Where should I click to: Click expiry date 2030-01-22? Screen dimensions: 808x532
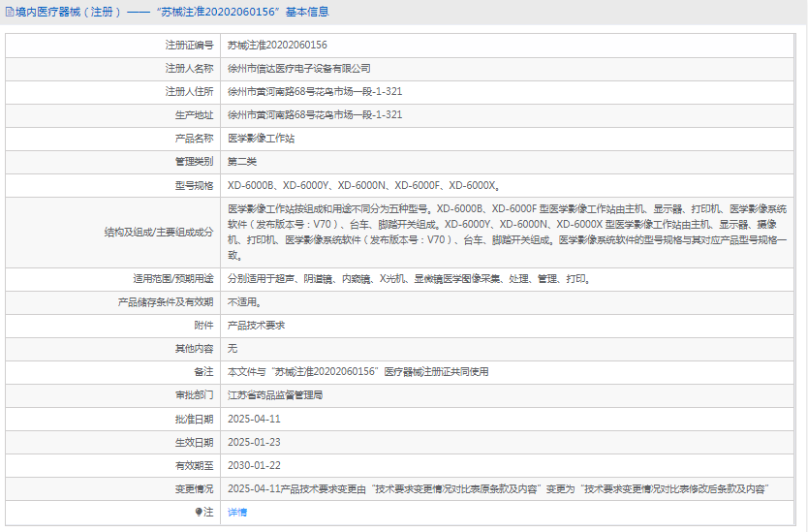(x=254, y=465)
